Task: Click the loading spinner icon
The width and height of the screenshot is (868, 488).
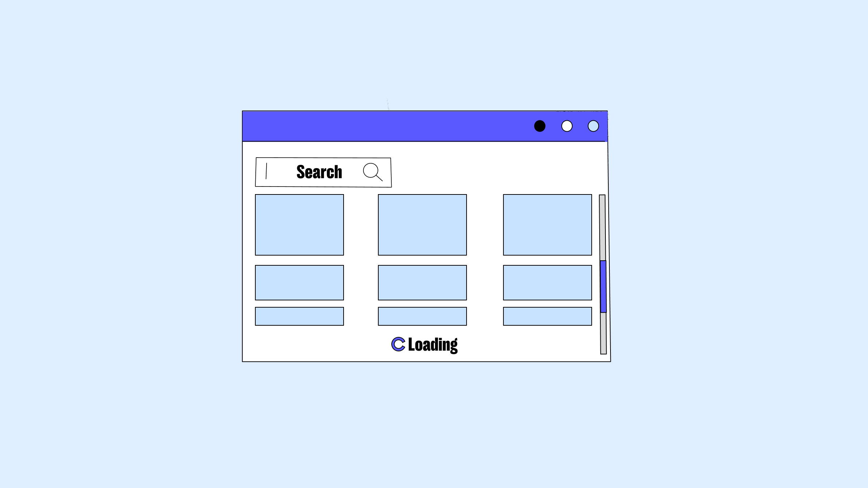Action: click(x=397, y=344)
